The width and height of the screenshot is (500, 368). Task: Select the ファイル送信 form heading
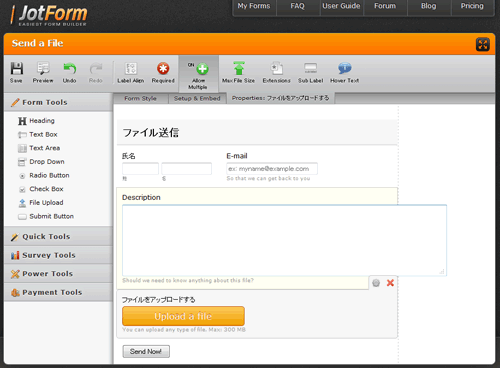click(151, 133)
